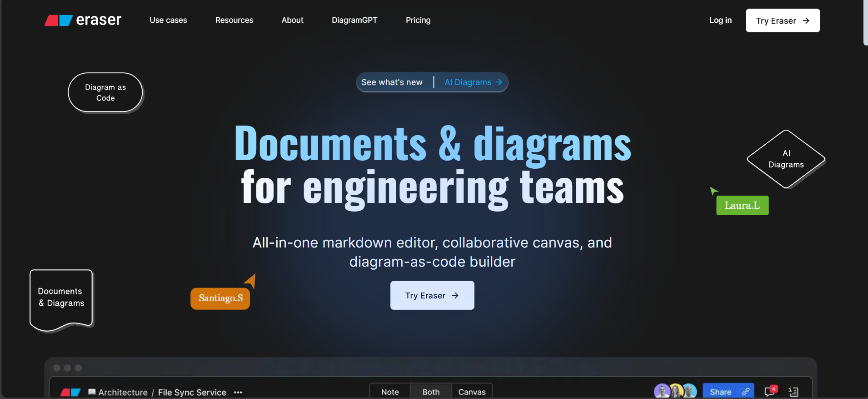The image size is (868, 399).
Task: Click the Eraser logo in the app preview
Action: pos(70,392)
